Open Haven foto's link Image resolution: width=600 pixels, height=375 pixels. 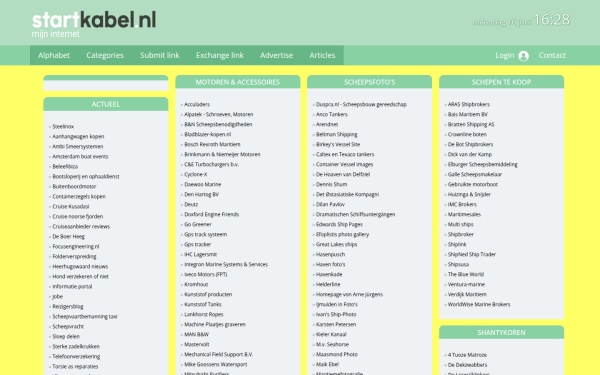click(331, 264)
